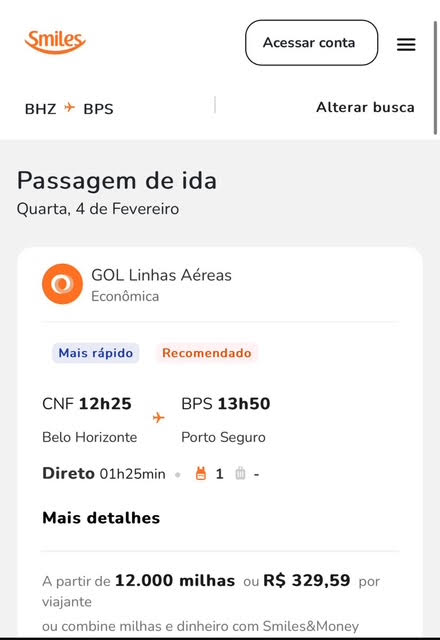Click the orange backpack carry-on icon
The width and height of the screenshot is (440, 640).
(201, 473)
